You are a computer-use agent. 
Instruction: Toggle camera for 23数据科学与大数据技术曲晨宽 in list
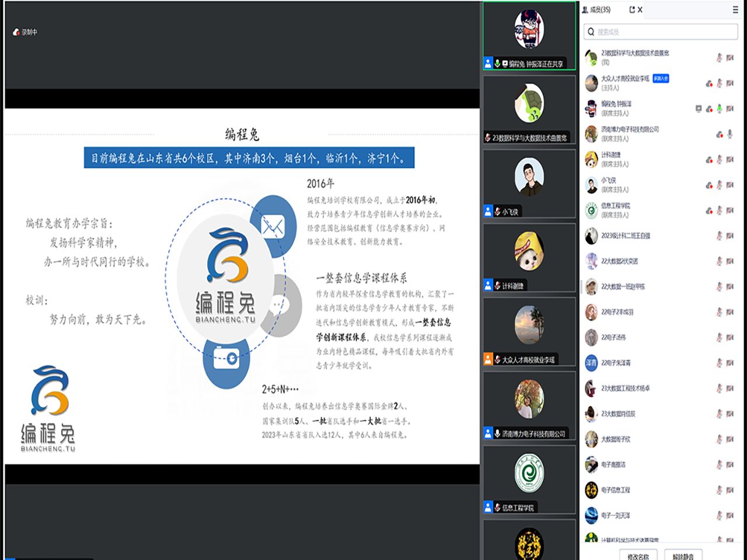[729, 57]
